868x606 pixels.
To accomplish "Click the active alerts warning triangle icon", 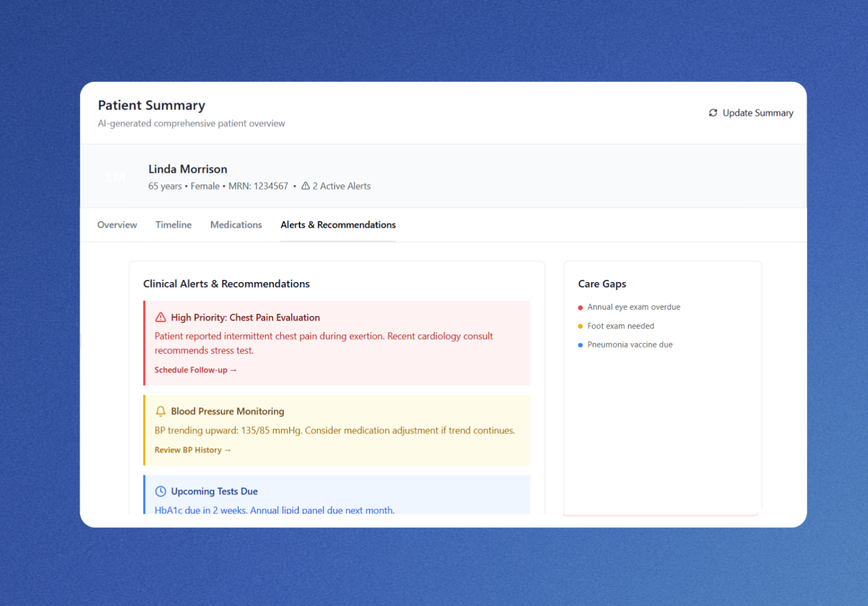I will [305, 185].
